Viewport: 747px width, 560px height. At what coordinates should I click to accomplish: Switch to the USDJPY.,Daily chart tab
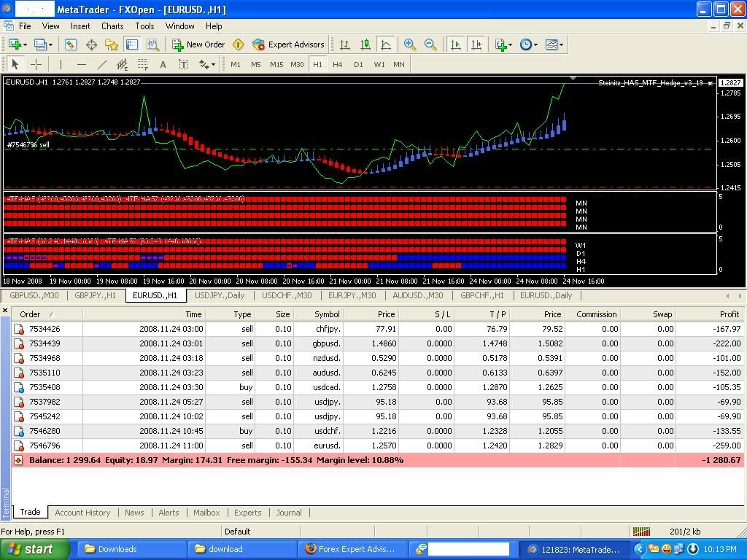(x=220, y=295)
